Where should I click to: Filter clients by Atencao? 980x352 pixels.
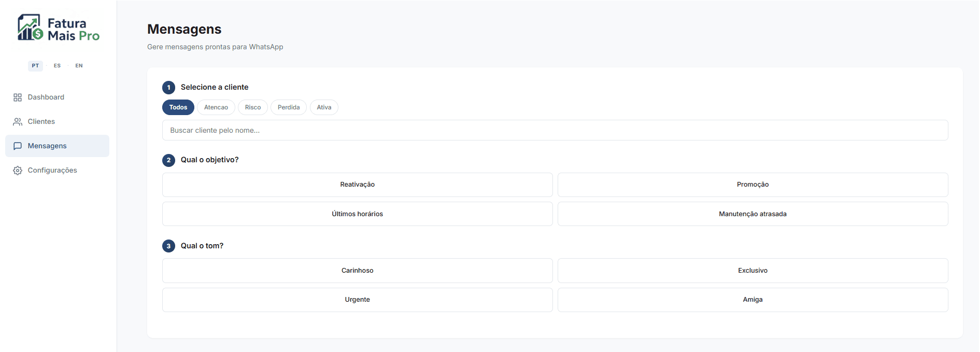216,107
